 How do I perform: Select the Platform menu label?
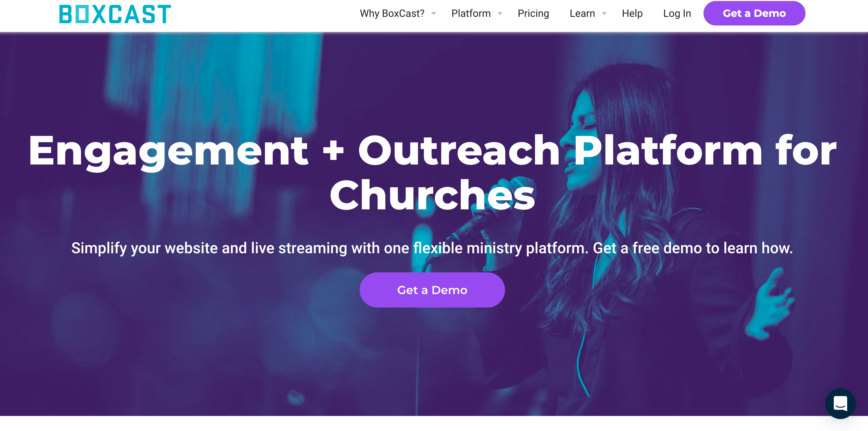471,14
